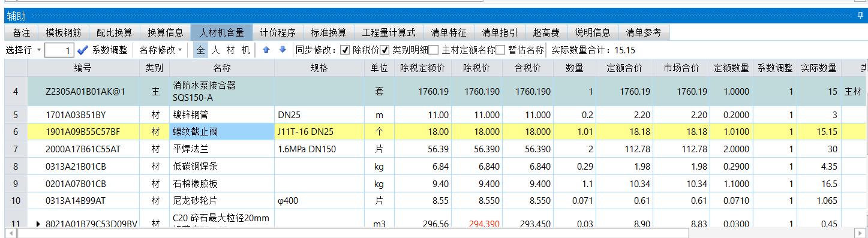This screenshot has height=238, width=868.
Task: Click the 名称 column header
Action: pos(221,68)
